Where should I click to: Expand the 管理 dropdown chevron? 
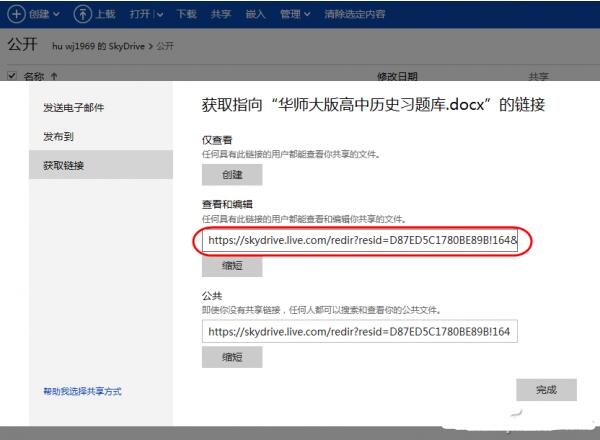307,15
